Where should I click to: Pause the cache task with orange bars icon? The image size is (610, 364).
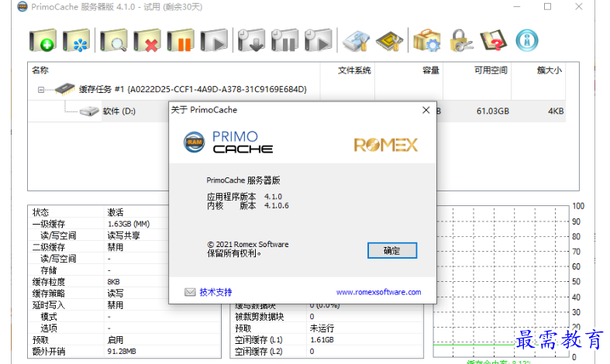181,40
